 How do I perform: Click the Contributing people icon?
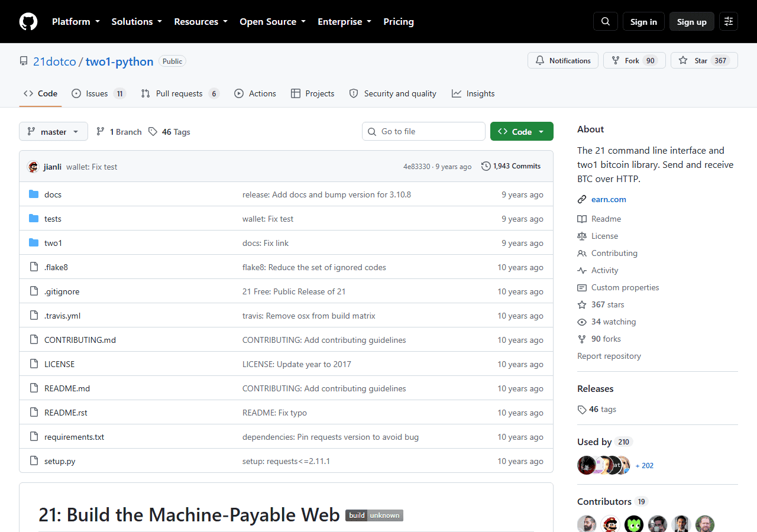[x=582, y=253]
